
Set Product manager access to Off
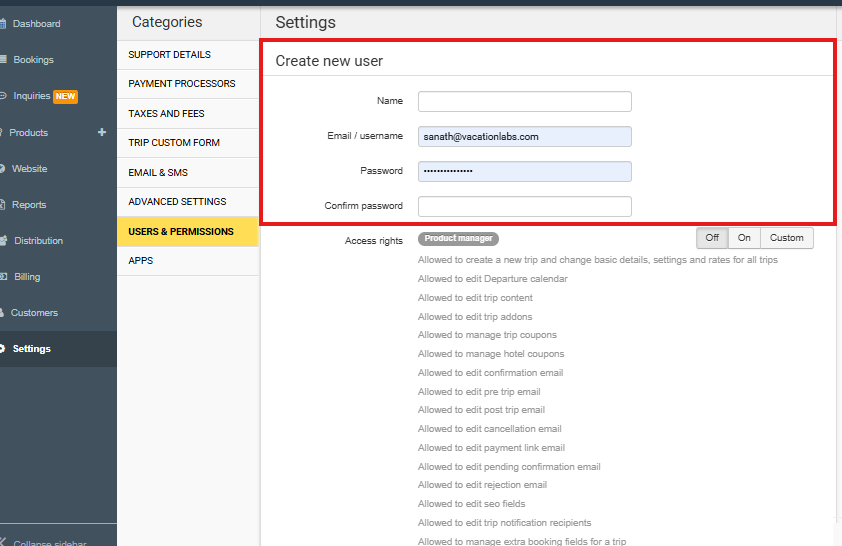pyautogui.click(x=712, y=238)
